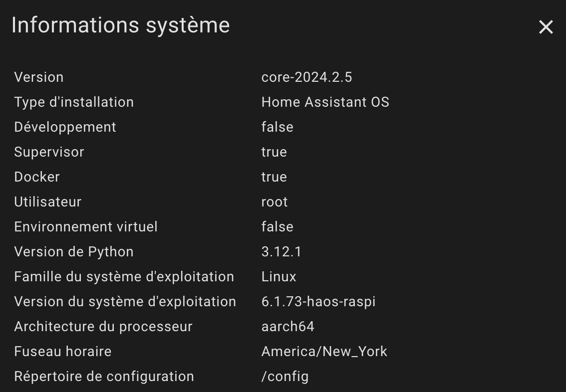566x392 pixels.
Task: Select the 'false' value for Environnement virtuel
Action: pos(277,226)
